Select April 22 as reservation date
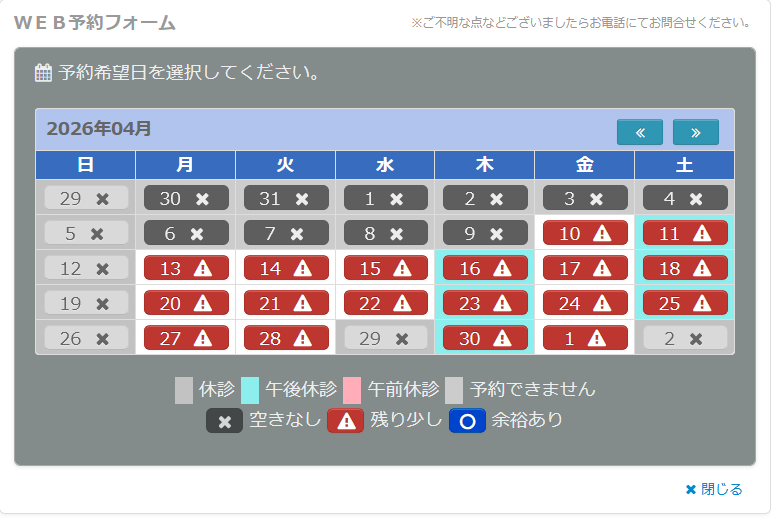771x518 pixels. (x=385, y=303)
